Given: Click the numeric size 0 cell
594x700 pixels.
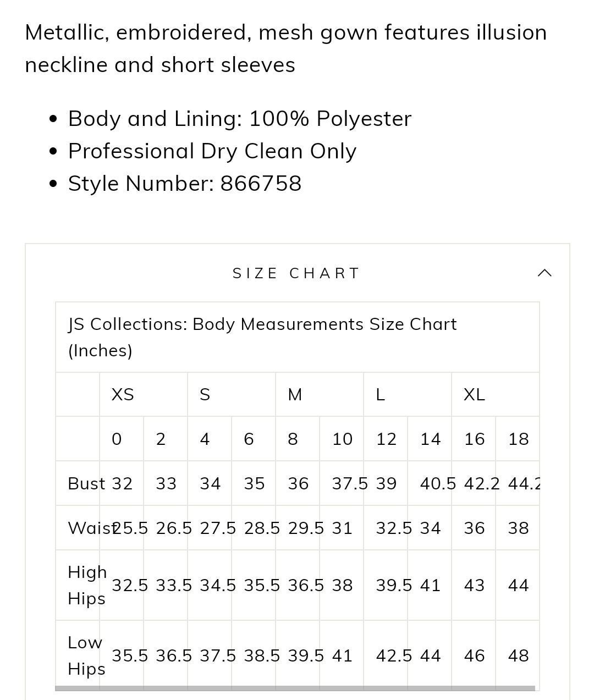Looking at the screenshot, I should click(x=117, y=439).
